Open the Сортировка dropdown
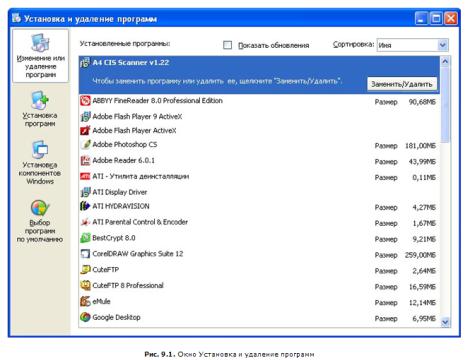The height and width of the screenshot is (360, 469). click(413, 45)
